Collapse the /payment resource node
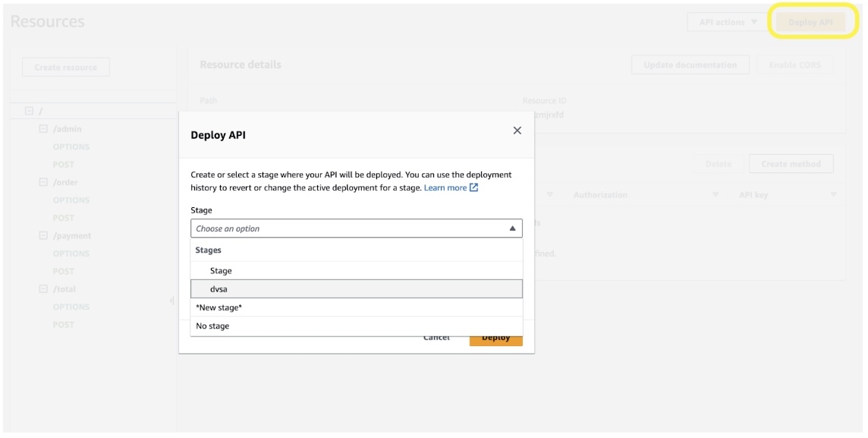This screenshot has width=868, height=438. [x=43, y=235]
